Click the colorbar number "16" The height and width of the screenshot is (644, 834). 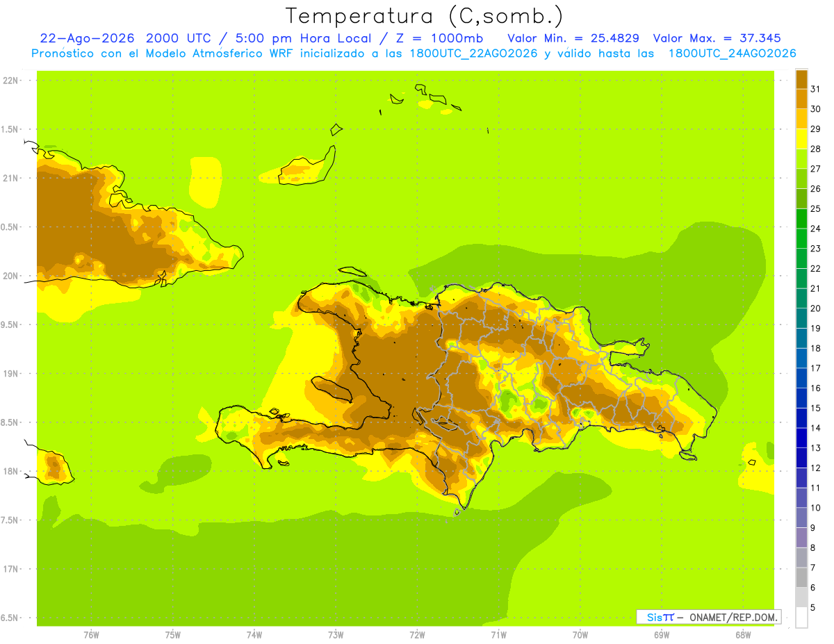(816, 388)
